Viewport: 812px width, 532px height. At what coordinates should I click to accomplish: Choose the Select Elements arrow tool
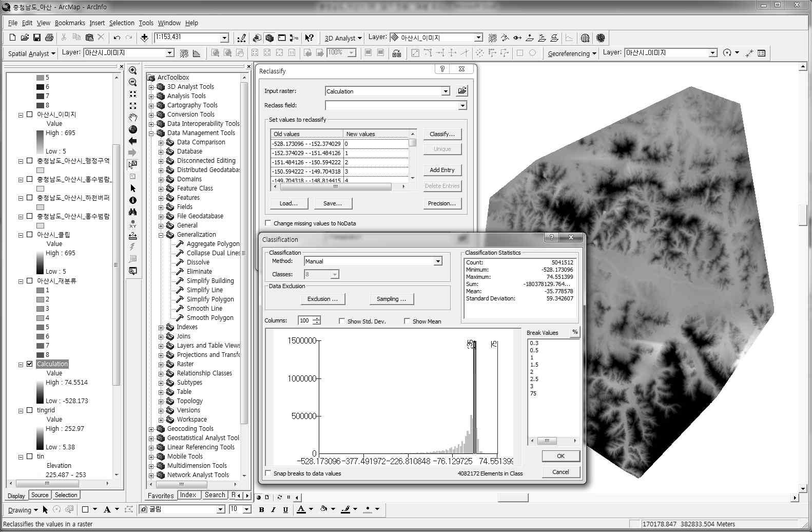(x=133, y=188)
